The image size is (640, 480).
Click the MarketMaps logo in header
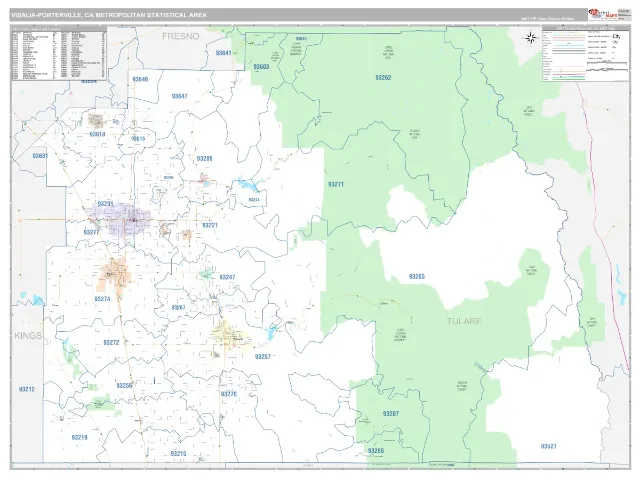tap(603, 15)
